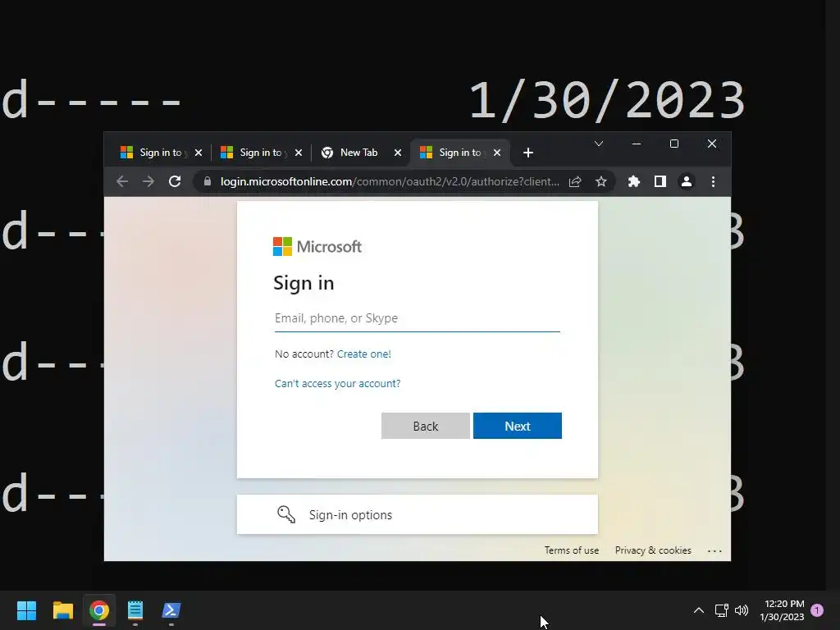Open Can't access your account link
Image resolution: width=840 pixels, height=630 pixels.
(x=337, y=384)
